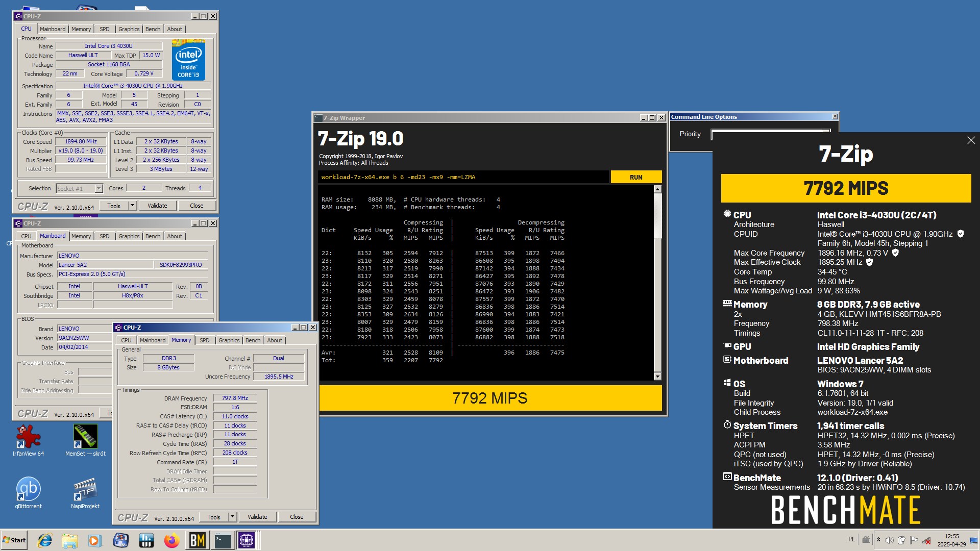980x551 pixels.
Task: Click the Core Speed value 1894.80 MHz
Action: point(81,141)
